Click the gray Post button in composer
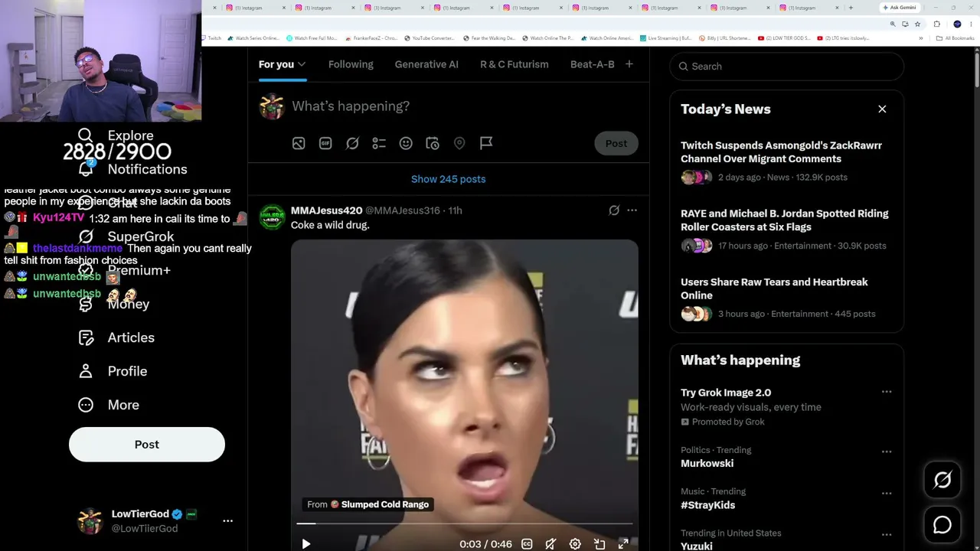 (616, 143)
